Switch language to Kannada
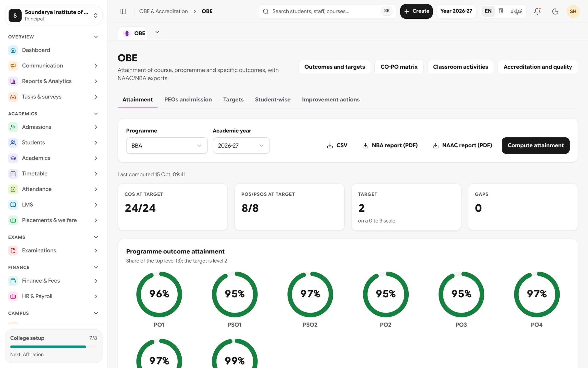The width and height of the screenshot is (588, 368). (516, 11)
